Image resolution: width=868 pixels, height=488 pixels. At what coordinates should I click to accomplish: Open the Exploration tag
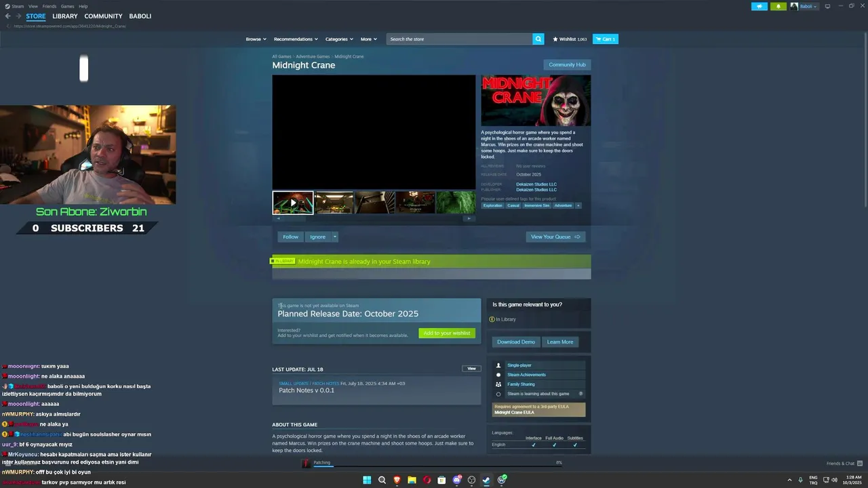(493, 205)
